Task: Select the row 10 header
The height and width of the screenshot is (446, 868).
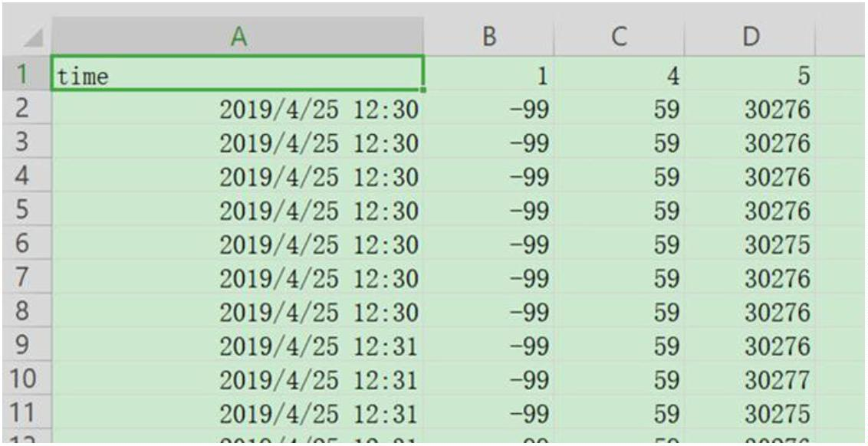Action: [x=25, y=380]
